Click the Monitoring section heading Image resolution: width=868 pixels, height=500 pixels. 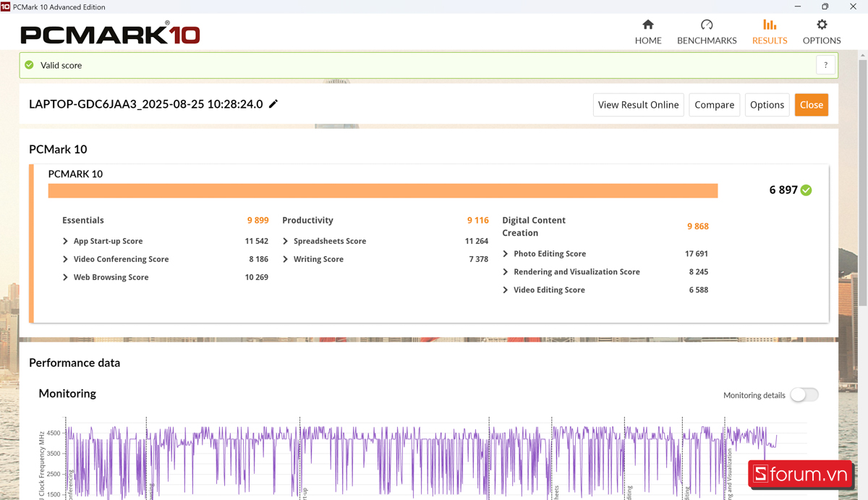67,394
